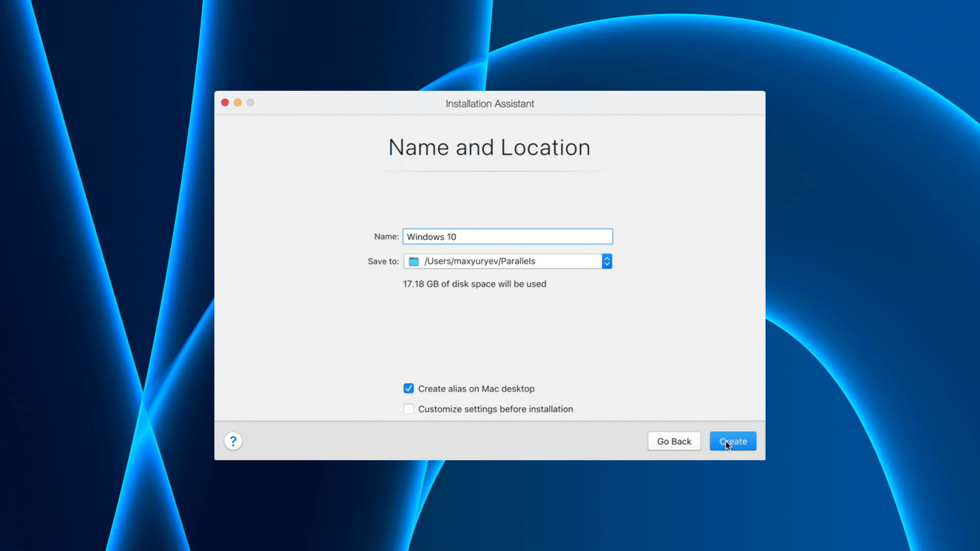Click Customize settings before installation label text
This screenshot has width=980, height=551.
[496, 409]
